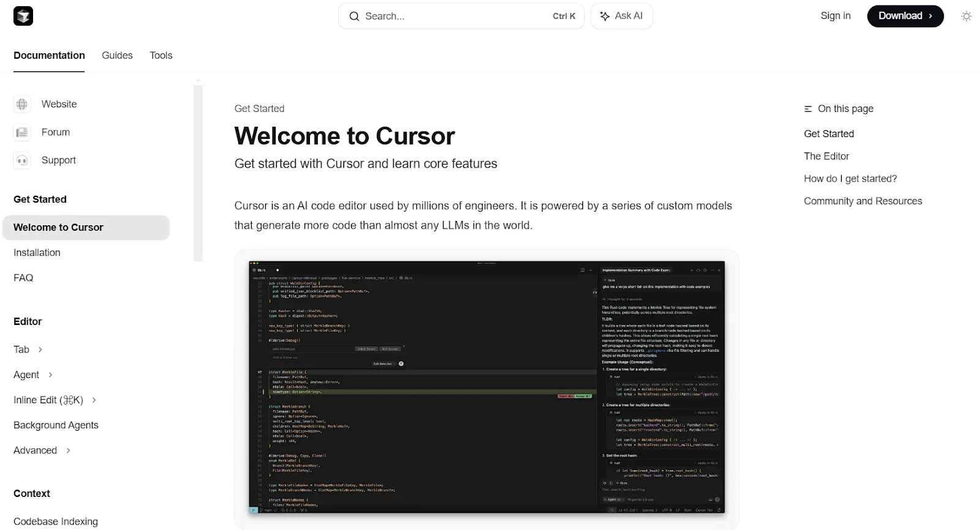Open the Tab sidebar item
The width and height of the screenshot is (980, 530).
(x=21, y=349)
